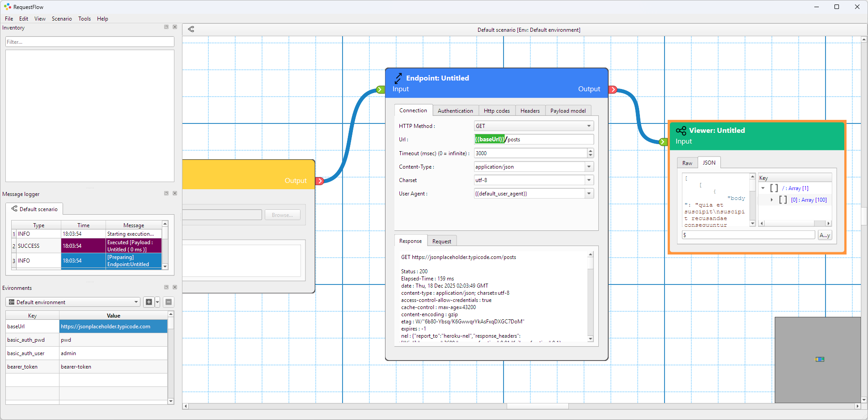Float the Inventory panel
The height and width of the screenshot is (420, 868).
pos(166,27)
